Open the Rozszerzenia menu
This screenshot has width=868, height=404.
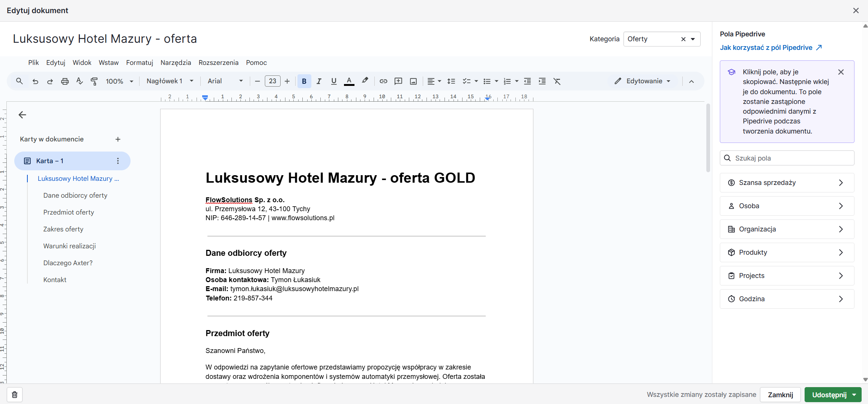click(x=219, y=63)
